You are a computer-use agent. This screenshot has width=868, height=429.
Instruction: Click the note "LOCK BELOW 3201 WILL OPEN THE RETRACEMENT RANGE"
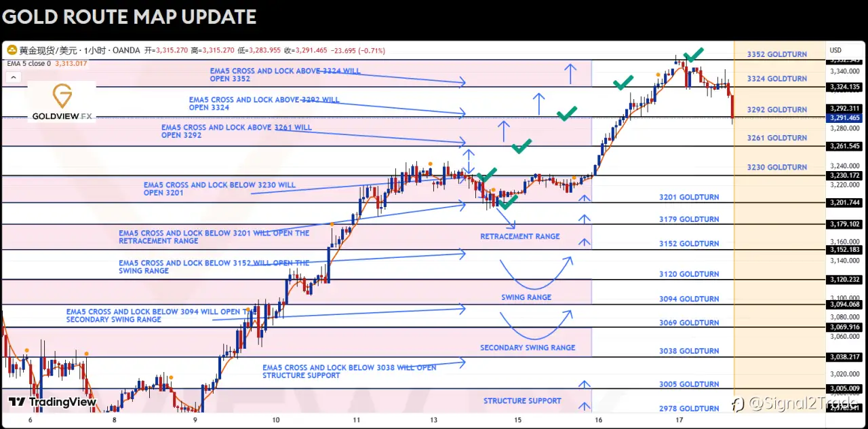coord(214,237)
